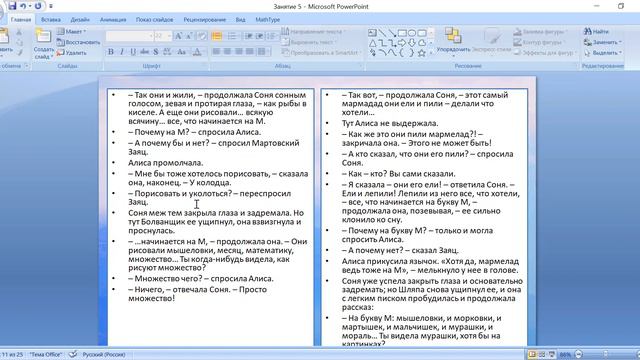Open Заменить replace dropdown
This screenshot has width=640, height=360.
(602, 42)
